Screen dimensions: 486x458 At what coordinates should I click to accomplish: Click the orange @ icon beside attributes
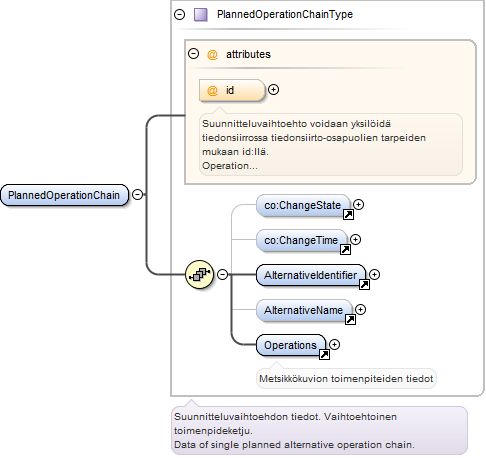[x=212, y=54]
